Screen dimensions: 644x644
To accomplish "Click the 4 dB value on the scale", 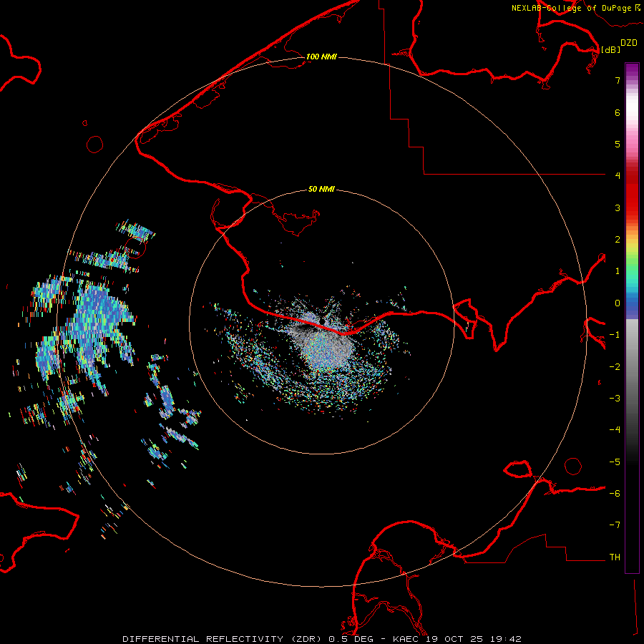I will click(618, 176).
